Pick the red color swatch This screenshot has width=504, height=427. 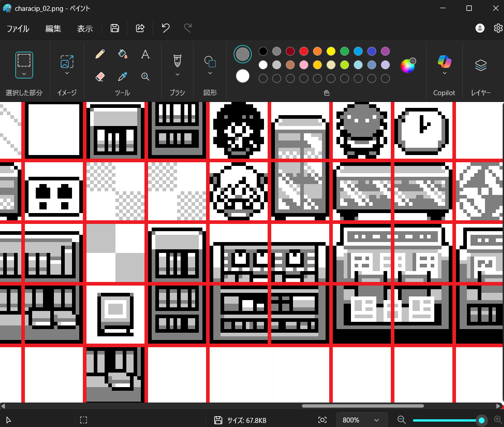tap(304, 51)
